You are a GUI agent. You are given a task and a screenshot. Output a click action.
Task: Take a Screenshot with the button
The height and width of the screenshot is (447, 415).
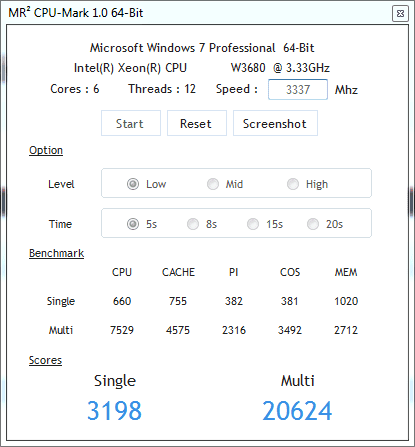click(x=275, y=123)
